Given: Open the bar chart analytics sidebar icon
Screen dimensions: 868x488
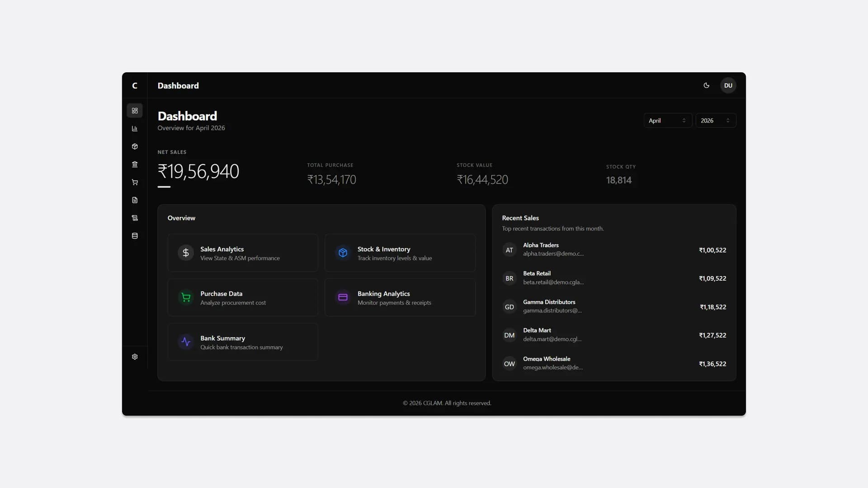Looking at the screenshot, I should [135, 129].
